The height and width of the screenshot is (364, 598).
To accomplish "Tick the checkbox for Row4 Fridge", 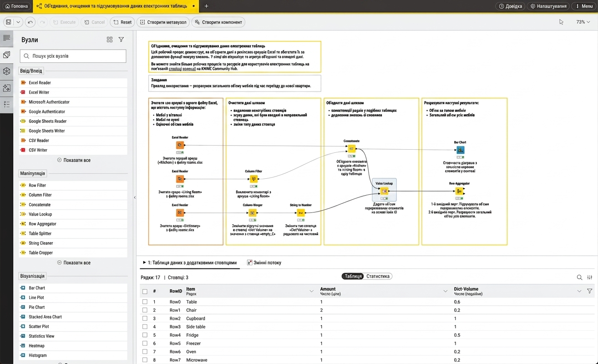I will 145,335.
